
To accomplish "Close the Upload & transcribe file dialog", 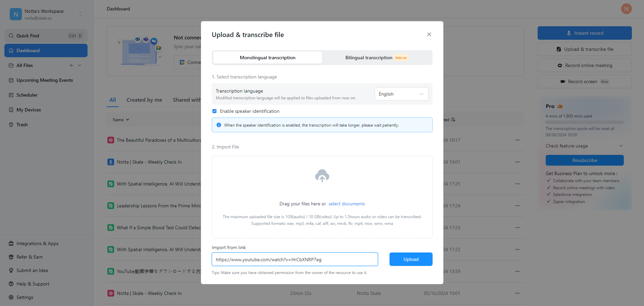I will (x=429, y=34).
